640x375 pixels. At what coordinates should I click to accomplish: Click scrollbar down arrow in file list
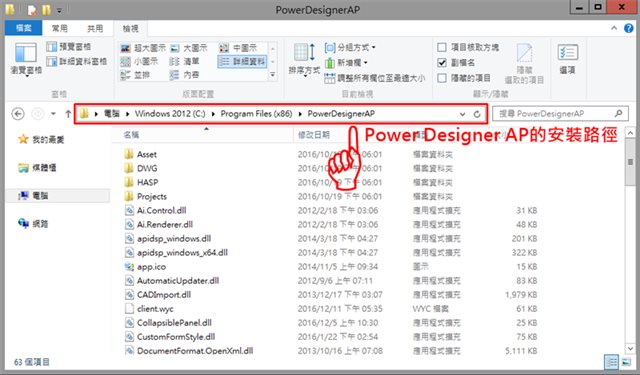pos(630,349)
